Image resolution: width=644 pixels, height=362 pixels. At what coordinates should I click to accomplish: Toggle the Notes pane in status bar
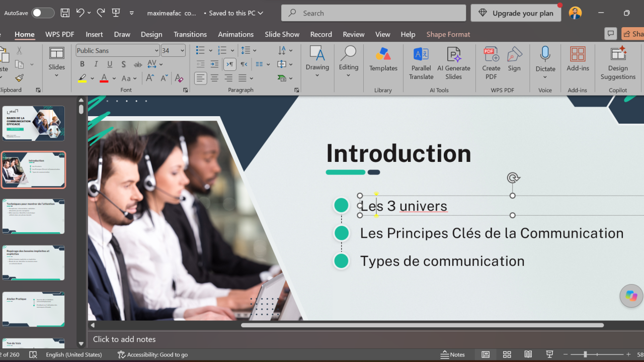pos(453,354)
